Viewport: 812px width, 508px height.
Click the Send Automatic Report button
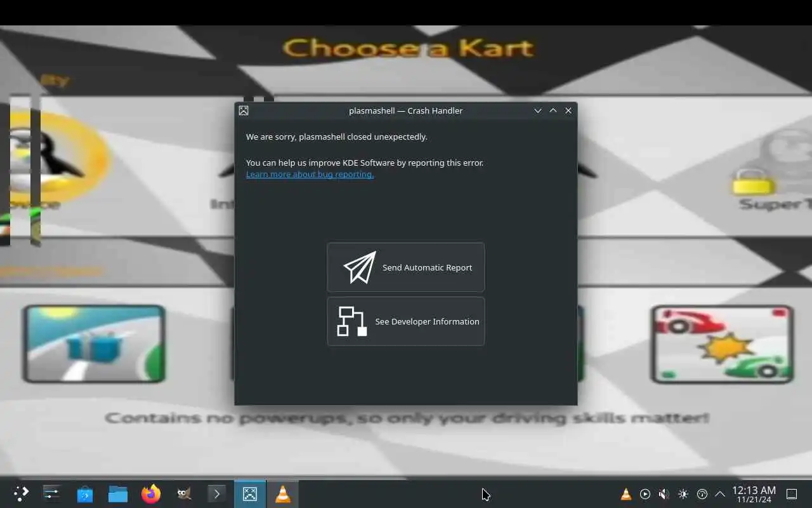406,267
